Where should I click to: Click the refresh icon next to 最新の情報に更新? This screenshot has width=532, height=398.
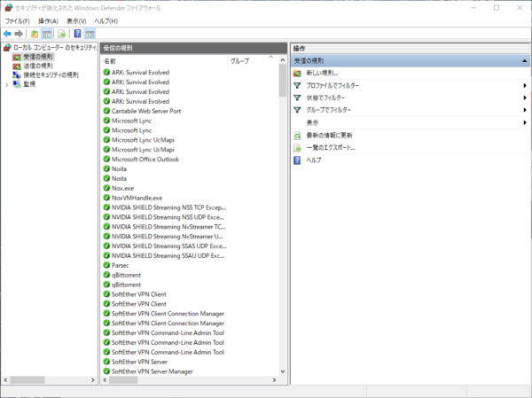[x=297, y=136]
